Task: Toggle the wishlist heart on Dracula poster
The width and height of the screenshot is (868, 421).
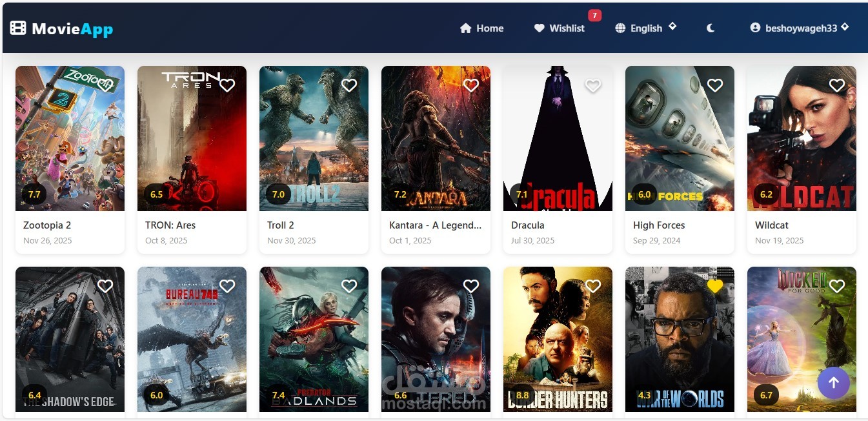Action: (593, 85)
